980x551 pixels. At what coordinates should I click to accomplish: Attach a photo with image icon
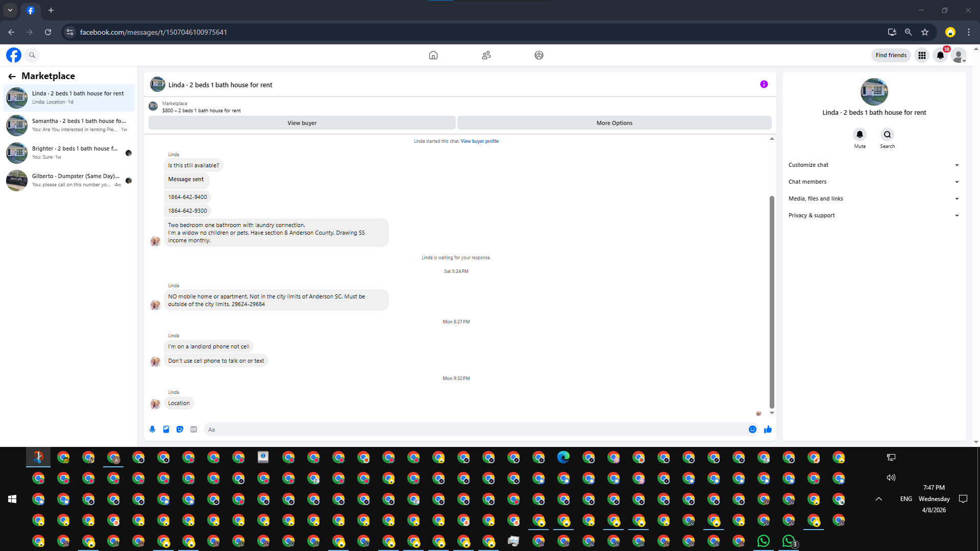coord(166,430)
